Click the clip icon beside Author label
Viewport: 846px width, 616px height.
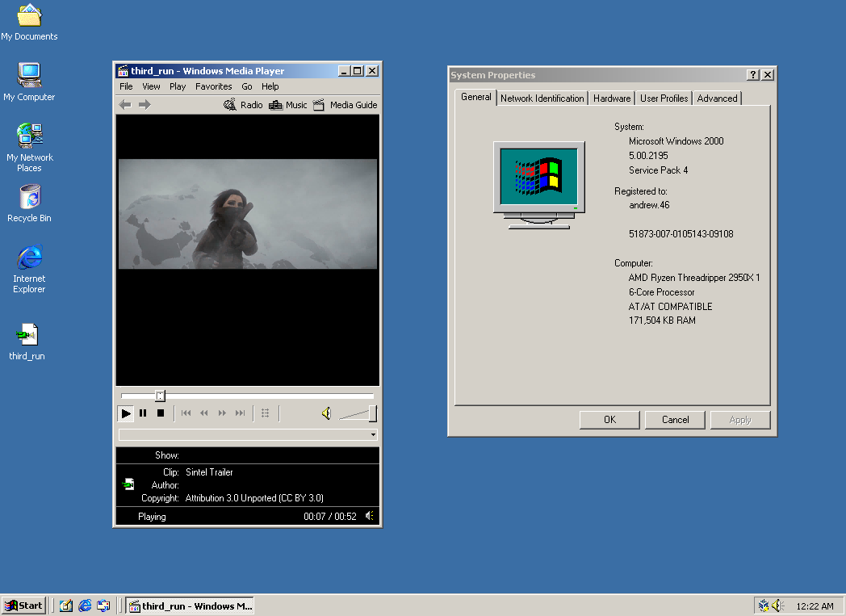tap(128, 484)
